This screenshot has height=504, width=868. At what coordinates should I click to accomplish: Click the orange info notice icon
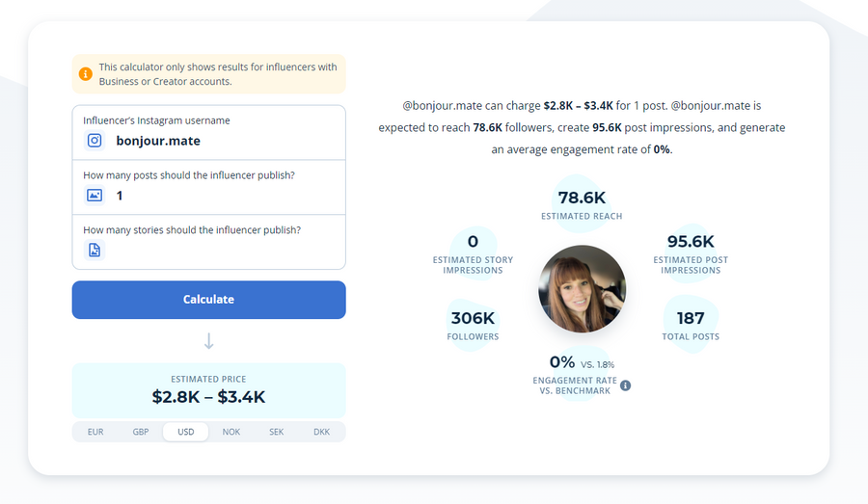(x=85, y=74)
